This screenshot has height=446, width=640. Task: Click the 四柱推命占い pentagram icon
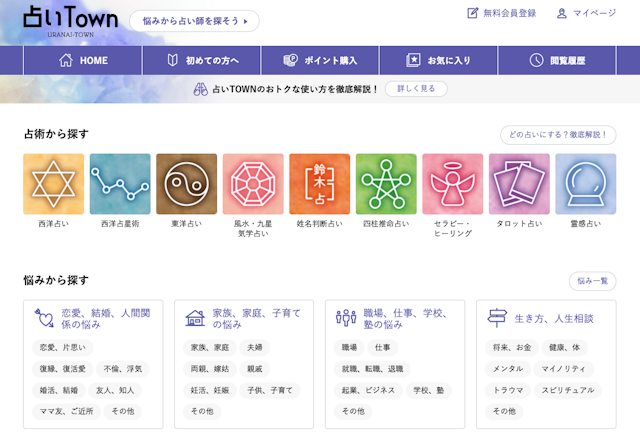click(386, 184)
